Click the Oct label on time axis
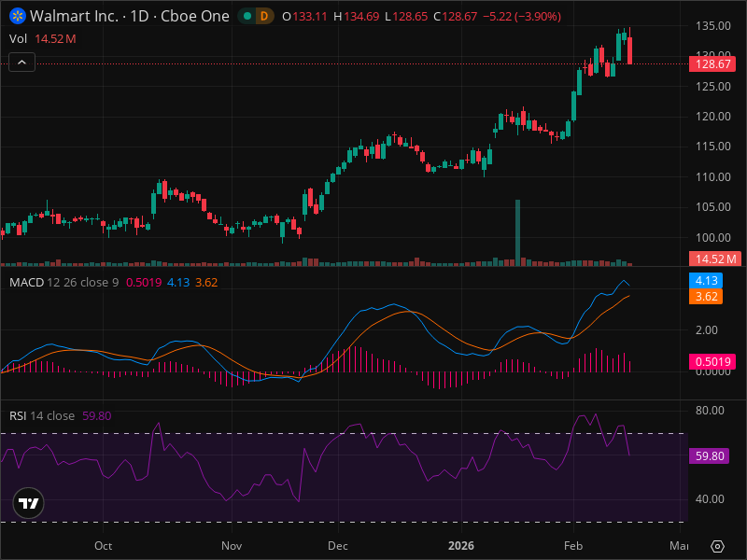Image resolution: width=747 pixels, height=560 pixels. pyautogui.click(x=103, y=546)
